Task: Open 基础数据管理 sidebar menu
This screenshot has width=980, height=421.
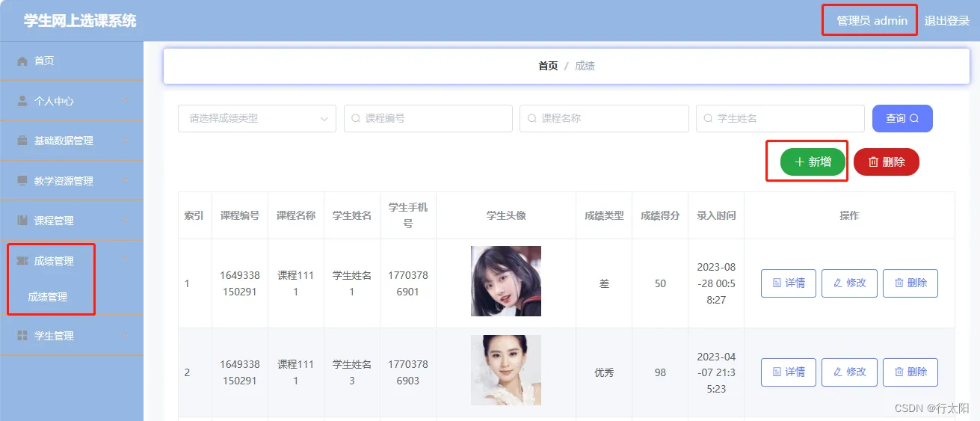Action: 72,141
